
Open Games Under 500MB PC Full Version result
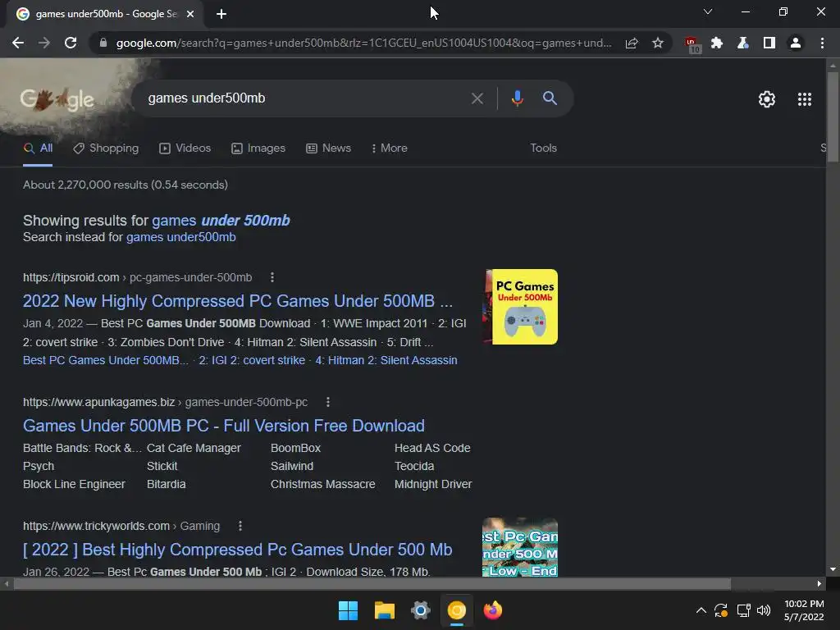tap(224, 426)
